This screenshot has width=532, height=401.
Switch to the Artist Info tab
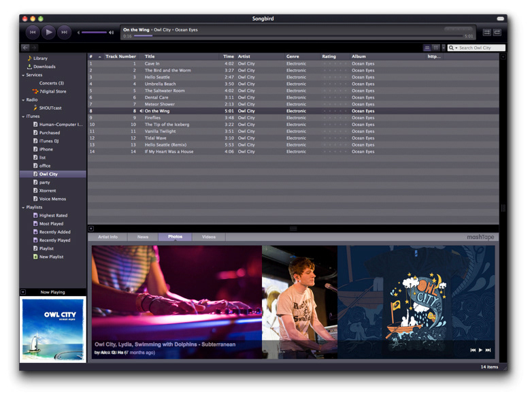coord(108,237)
